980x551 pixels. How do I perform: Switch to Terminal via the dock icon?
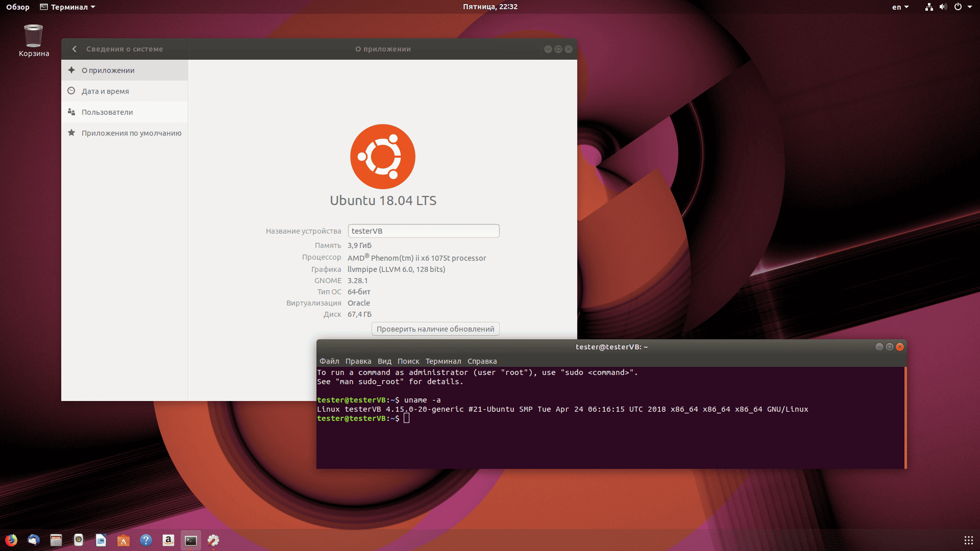(x=191, y=540)
